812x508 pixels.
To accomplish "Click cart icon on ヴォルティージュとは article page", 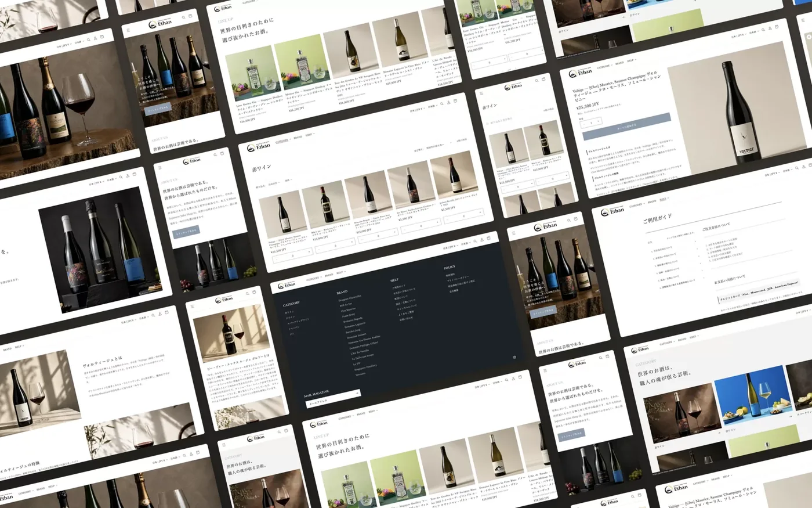I will 166,312.
